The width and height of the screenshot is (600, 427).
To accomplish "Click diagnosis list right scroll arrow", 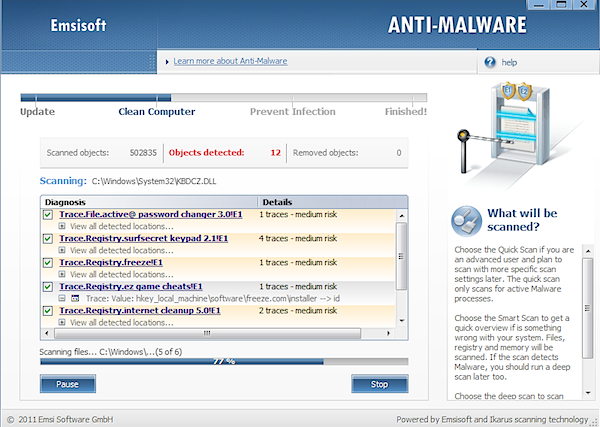I will tap(388, 334).
